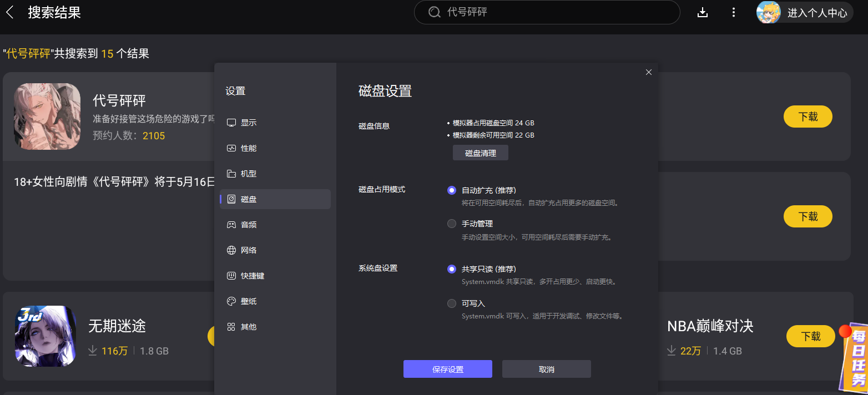Open the 无期迷途 game thumbnail

(x=46, y=336)
